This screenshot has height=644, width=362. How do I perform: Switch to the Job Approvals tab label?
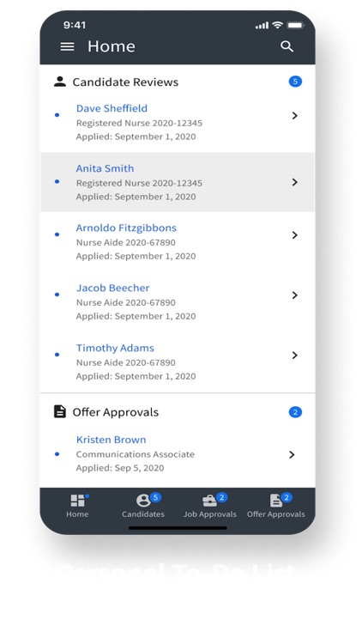pyautogui.click(x=209, y=514)
